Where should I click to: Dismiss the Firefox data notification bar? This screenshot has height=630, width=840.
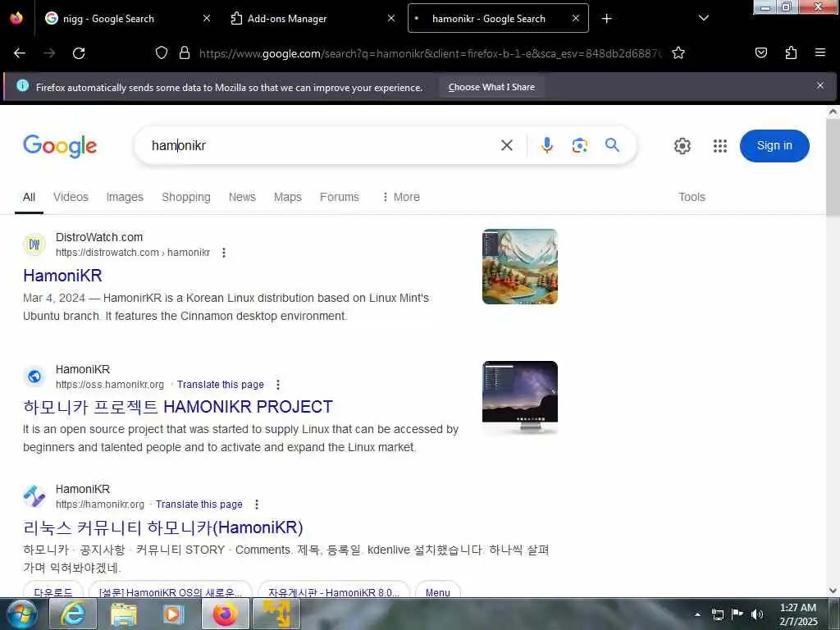820,85
